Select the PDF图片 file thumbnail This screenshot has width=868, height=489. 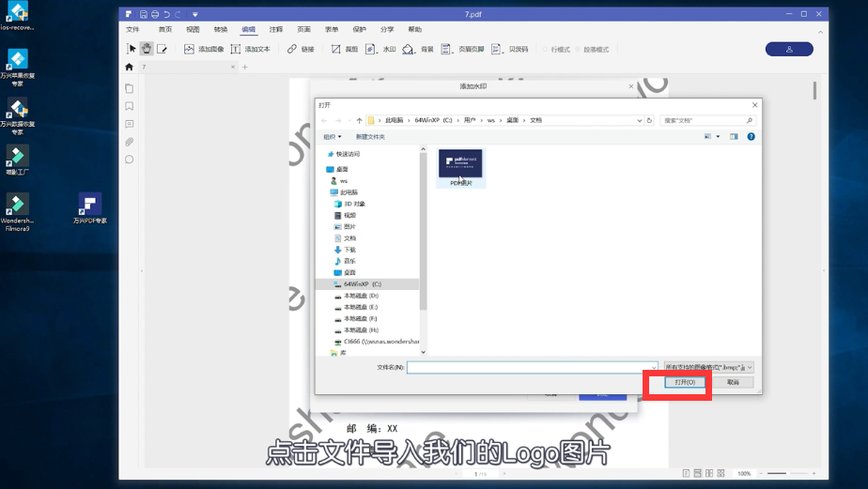460,168
